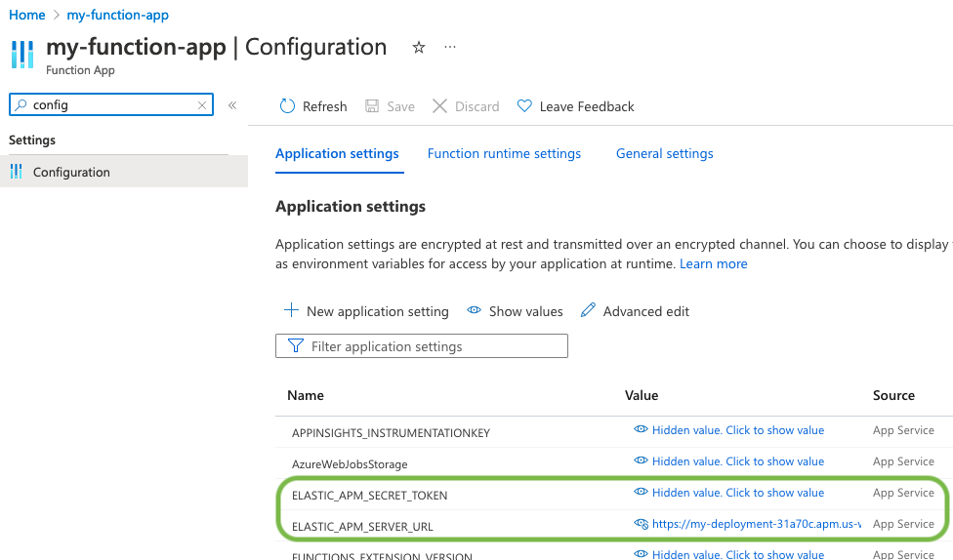Go to Home in breadcrumb

[x=27, y=15]
